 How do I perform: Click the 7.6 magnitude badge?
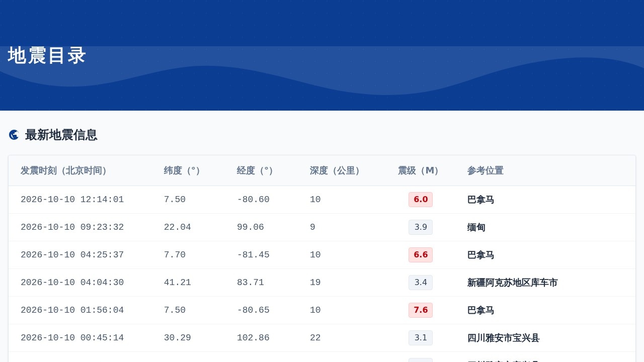(x=421, y=310)
